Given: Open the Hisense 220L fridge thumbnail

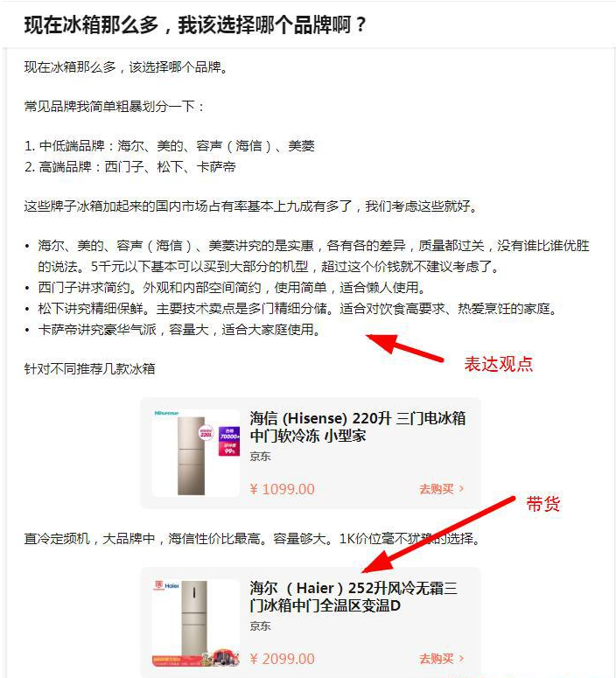Looking at the screenshot, I should [195, 452].
